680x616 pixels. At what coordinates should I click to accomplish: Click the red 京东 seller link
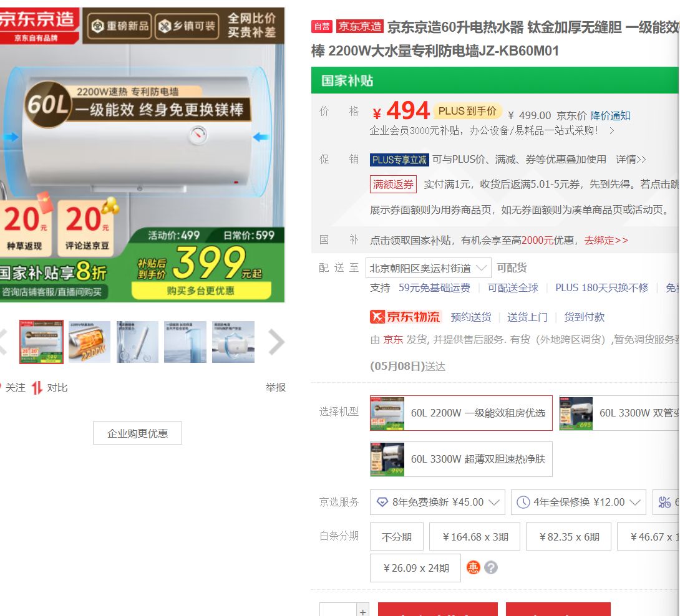(393, 339)
